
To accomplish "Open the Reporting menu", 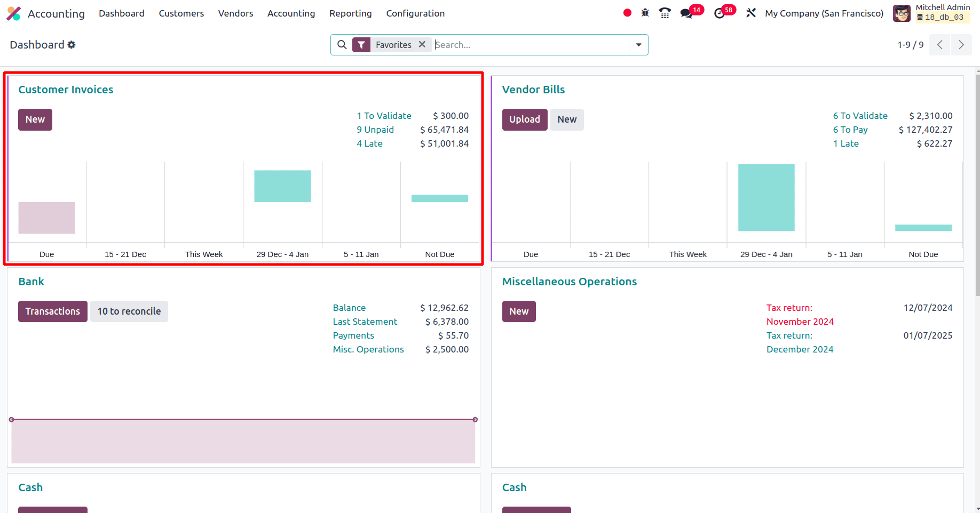I will coord(351,13).
